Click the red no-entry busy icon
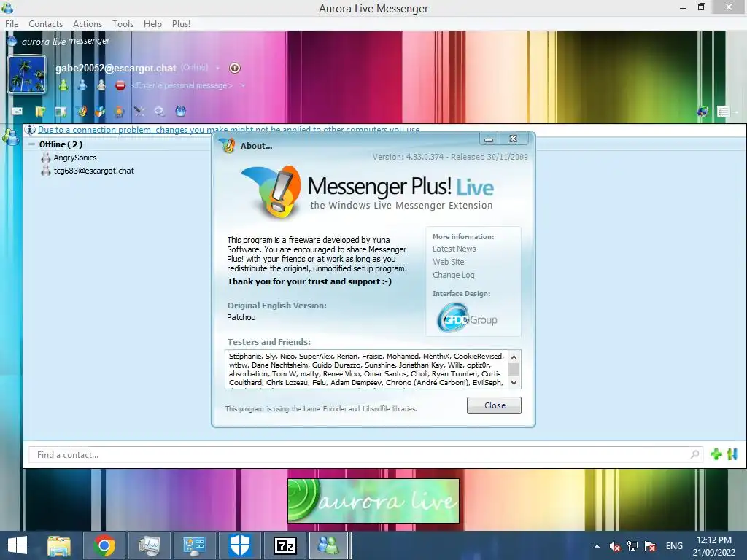This screenshot has width=747, height=560. 120,86
